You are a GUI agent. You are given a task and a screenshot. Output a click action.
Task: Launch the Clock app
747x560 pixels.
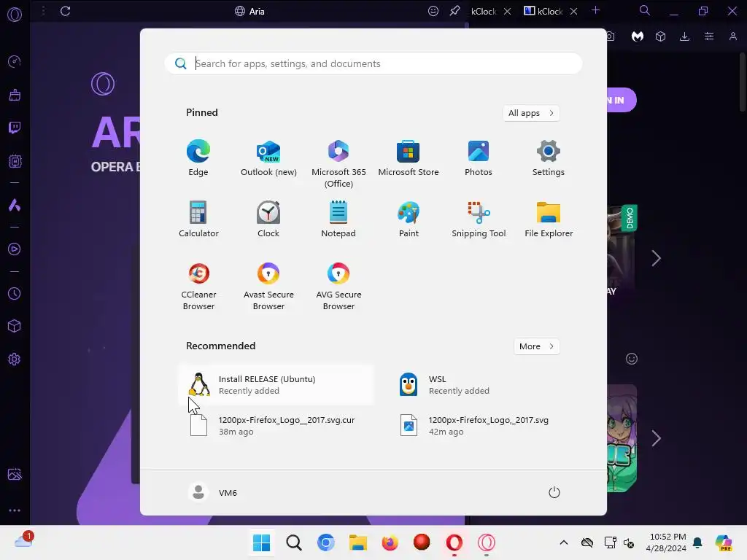tap(268, 219)
